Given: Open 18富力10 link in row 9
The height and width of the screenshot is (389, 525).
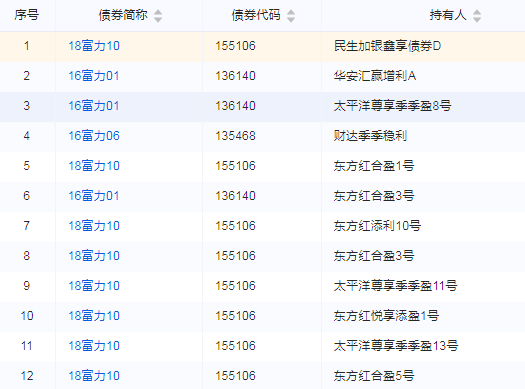Looking at the screenshot, I should click(94, 286).
